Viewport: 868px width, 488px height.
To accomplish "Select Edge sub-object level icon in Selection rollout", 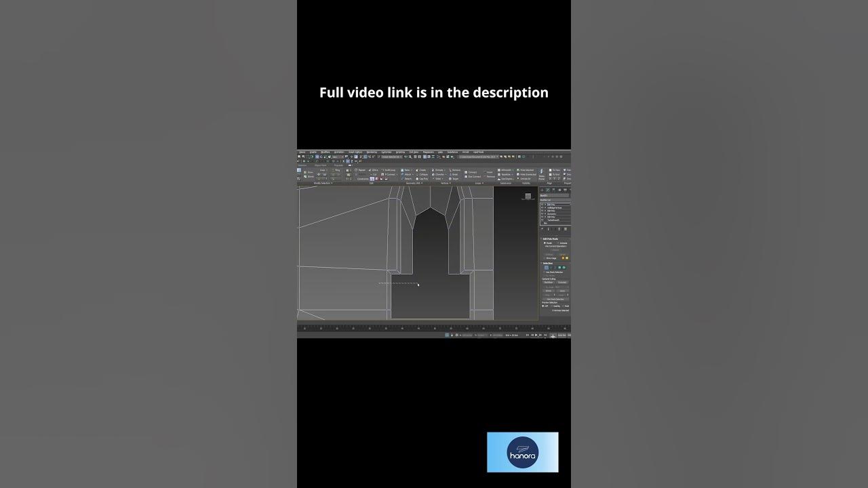I will [551, 268].
